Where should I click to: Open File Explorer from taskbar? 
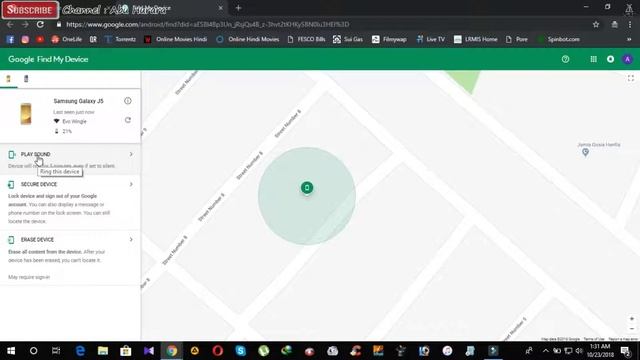coord(103,351)
